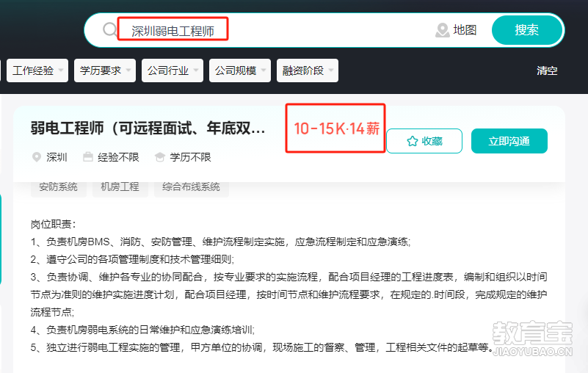Click line 1 about 机房BMS、消防
Viewport: 588px width, 373px height.
(x=220, y=242)
